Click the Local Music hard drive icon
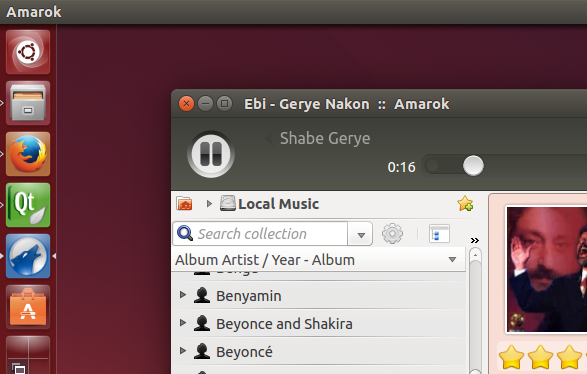Image resolution: width=587 pixels, height=374 pixels. tap(228, 203)
